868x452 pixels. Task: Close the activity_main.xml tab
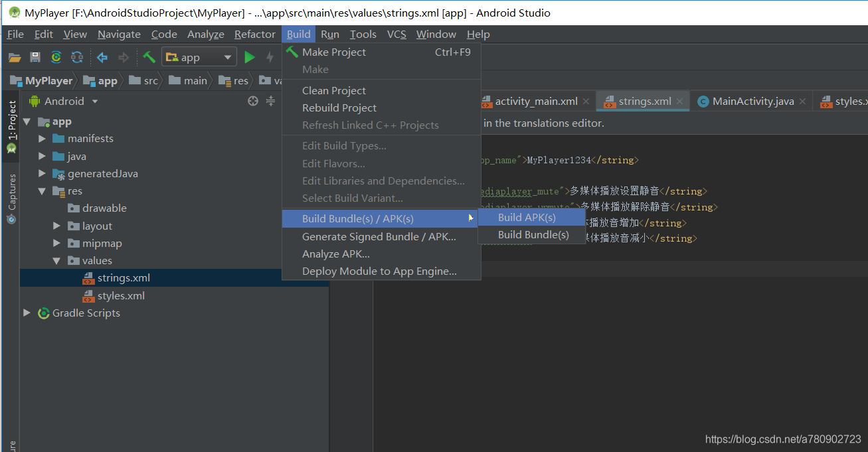pos(586,102)
